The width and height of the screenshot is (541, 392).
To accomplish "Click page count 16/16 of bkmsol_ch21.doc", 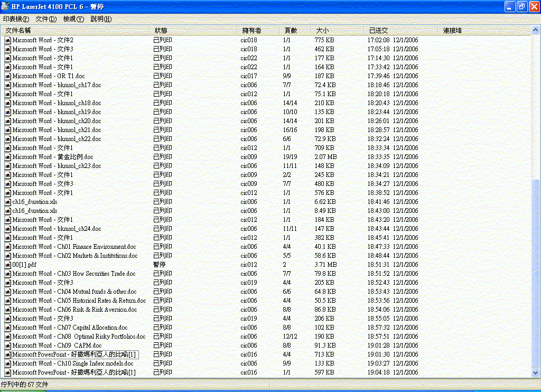I will [x=290, y=130].
